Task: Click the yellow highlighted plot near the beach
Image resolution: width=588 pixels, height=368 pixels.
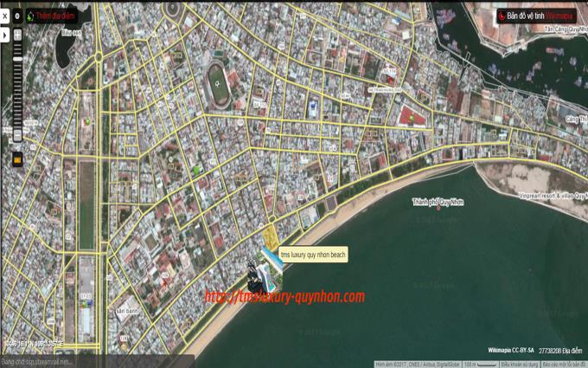Action: 270,236
